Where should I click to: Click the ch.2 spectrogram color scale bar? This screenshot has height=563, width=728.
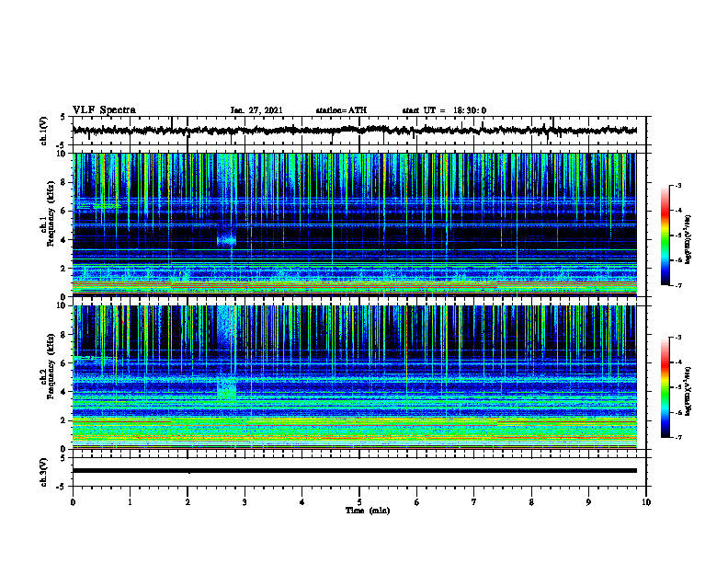(665, 387)
